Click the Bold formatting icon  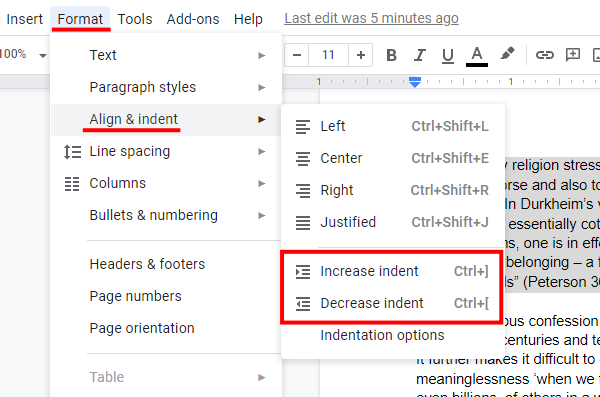(391, 55)
